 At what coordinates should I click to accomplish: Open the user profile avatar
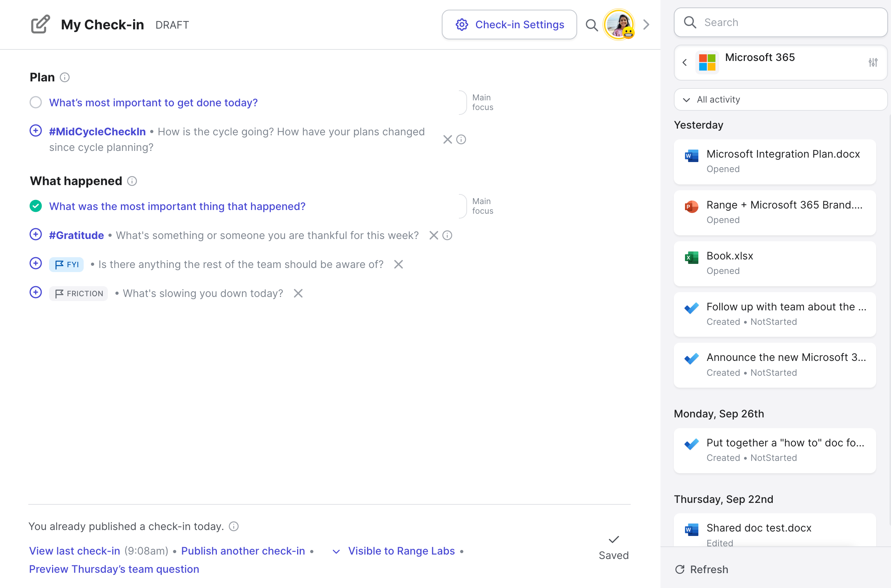click(619, 25)
